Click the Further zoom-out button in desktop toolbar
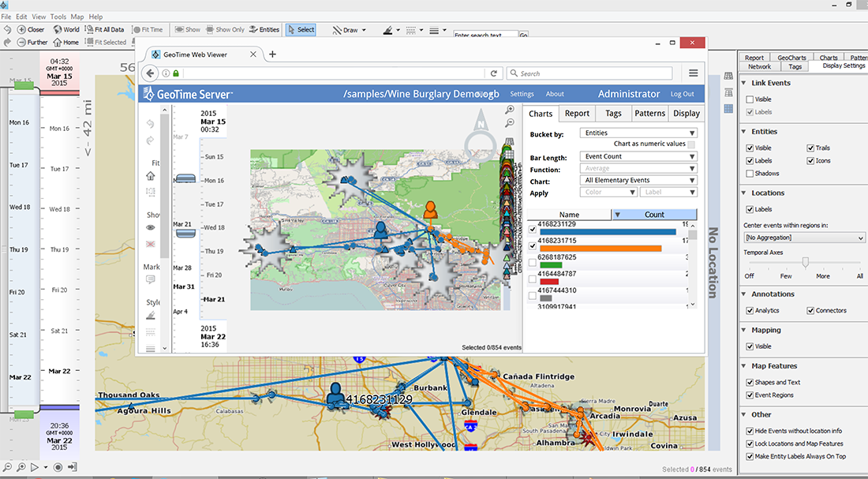 [x=32, y=42]
